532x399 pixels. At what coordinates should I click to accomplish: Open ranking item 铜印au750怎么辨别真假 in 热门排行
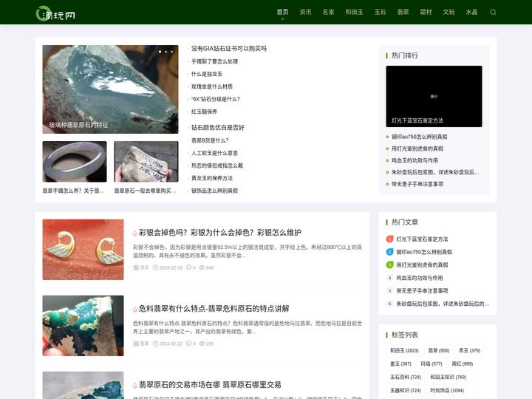[x=420, y=137]
